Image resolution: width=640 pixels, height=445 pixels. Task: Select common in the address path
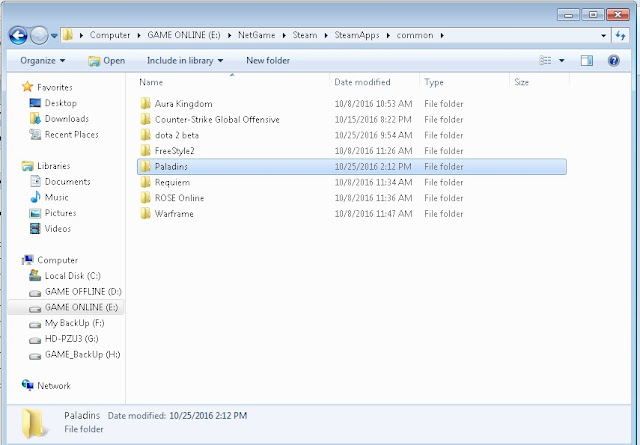tap(415, 35)
